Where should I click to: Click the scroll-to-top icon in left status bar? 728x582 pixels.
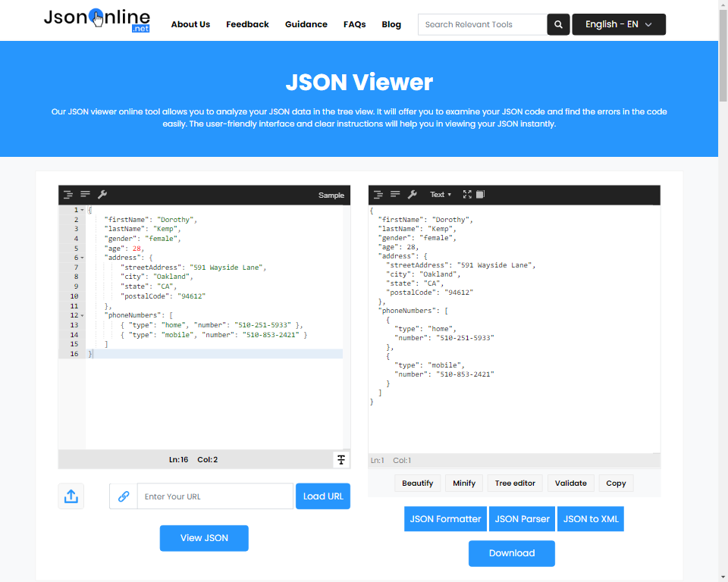pyautogui.click(x=341, y=460)
